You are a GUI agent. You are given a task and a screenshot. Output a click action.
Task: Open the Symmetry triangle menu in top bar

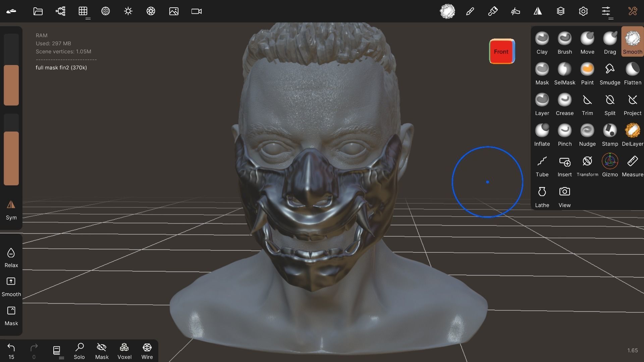coord(538,11)
